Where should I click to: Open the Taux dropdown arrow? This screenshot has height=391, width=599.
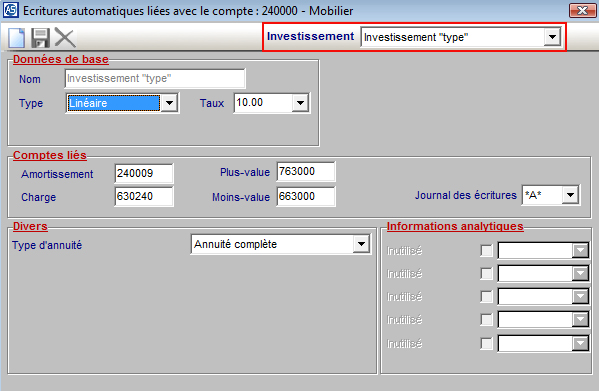coord(300,103)
